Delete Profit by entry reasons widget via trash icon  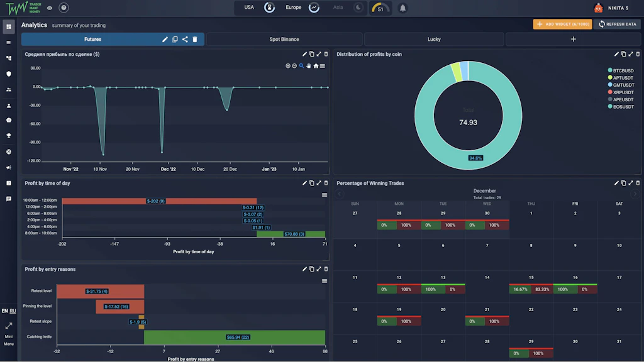point(325,269)
